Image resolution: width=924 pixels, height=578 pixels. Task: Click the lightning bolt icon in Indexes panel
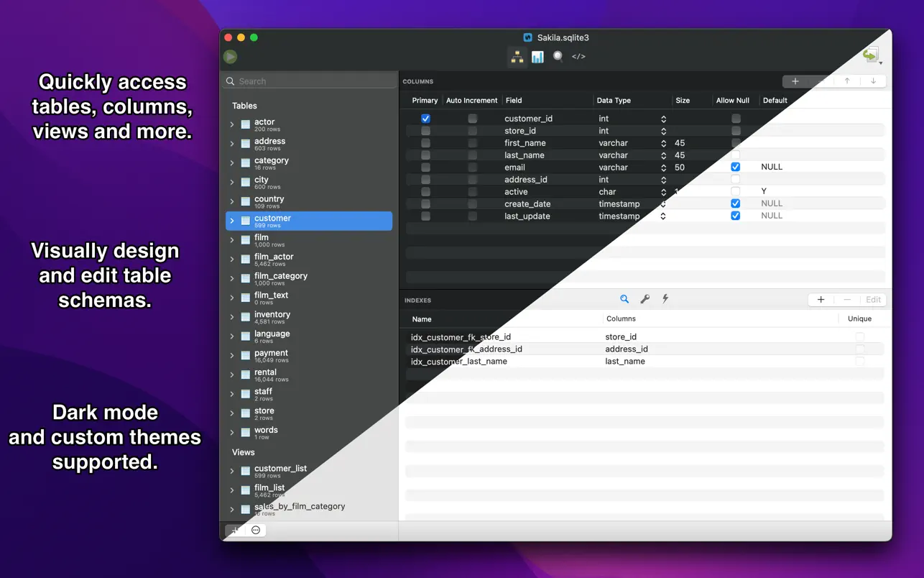coord(665,298)
